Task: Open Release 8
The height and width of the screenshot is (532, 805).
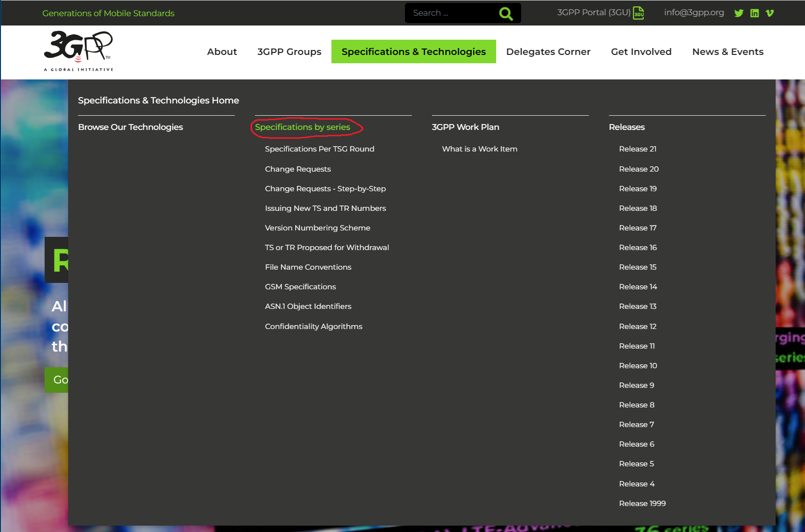Action: click(636, 405)
